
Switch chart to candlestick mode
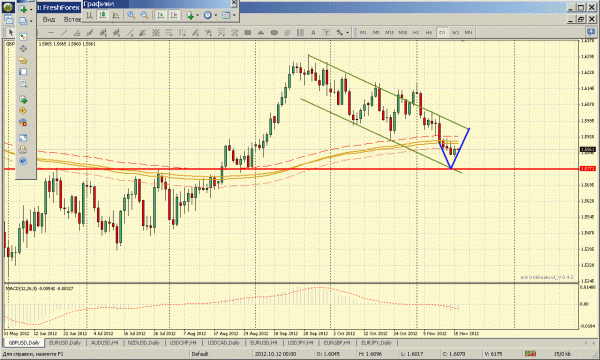(x=103, y=15)
